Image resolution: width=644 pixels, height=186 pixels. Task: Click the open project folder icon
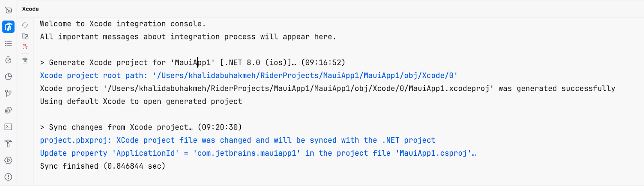tap(25, 36)
